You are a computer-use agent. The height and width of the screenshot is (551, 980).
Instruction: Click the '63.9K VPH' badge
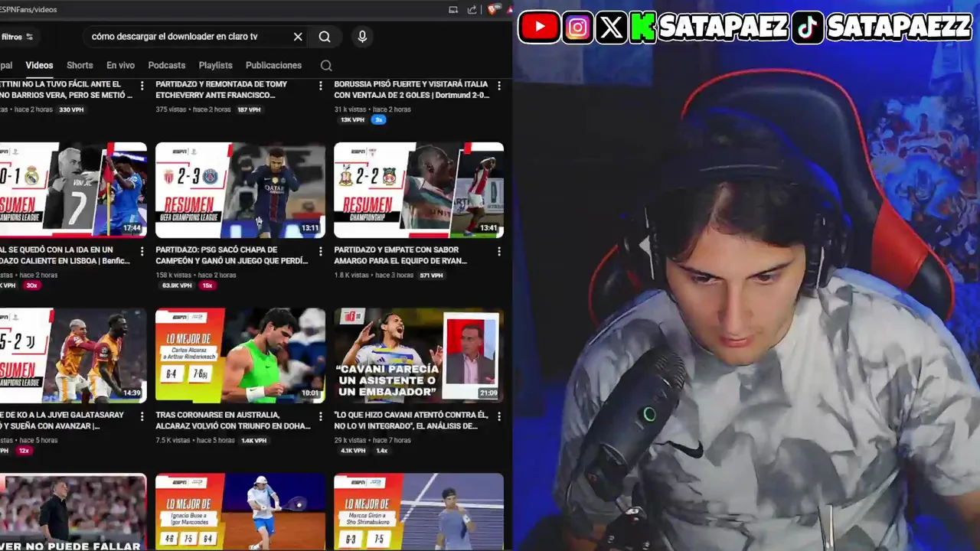[177, 285]
